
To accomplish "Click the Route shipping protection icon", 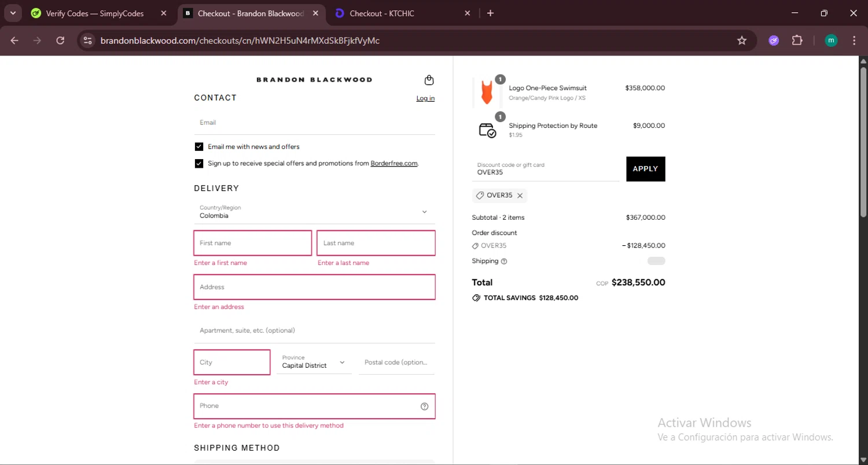I will click(487, 130).
